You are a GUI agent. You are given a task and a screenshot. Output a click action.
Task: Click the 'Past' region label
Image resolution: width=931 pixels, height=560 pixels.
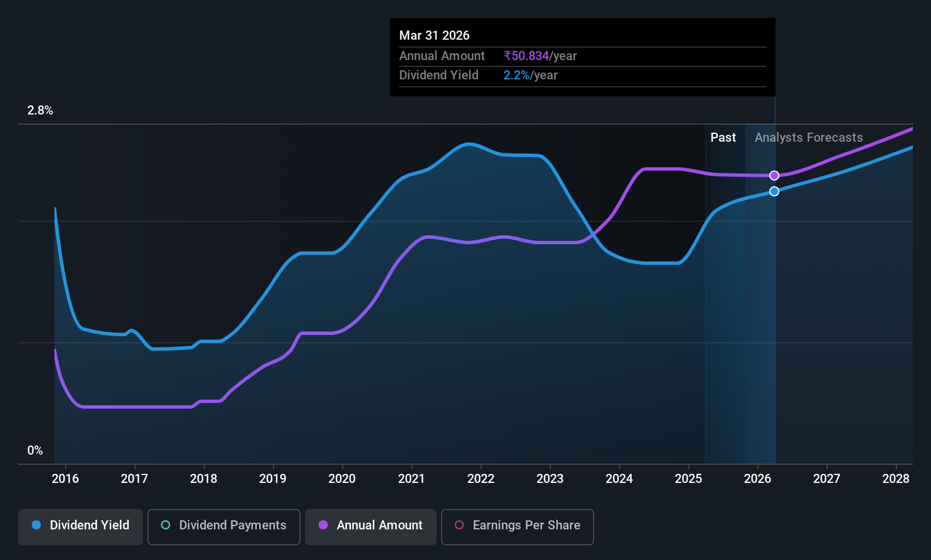[723, 138]
